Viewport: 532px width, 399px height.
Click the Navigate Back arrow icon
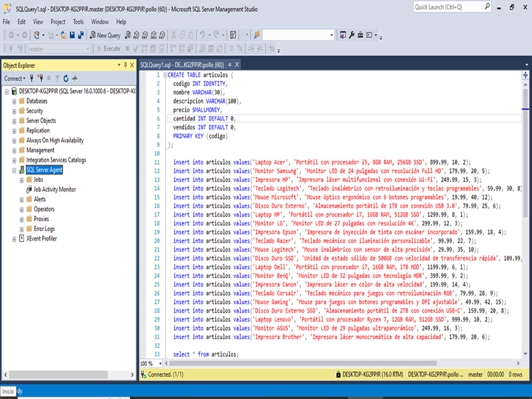(11, 35)
